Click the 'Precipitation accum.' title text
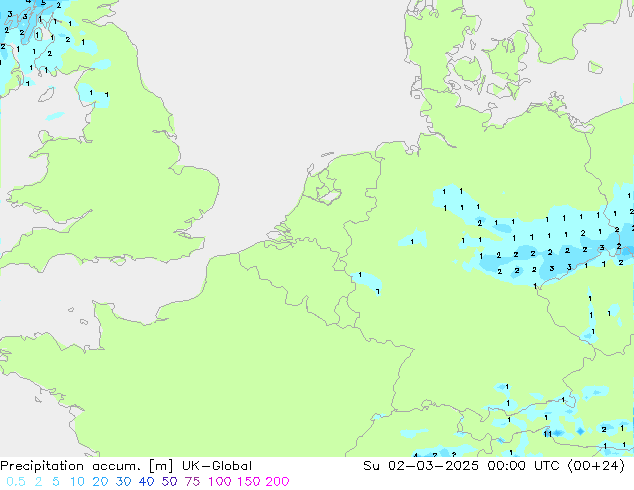 coord(70,466)
